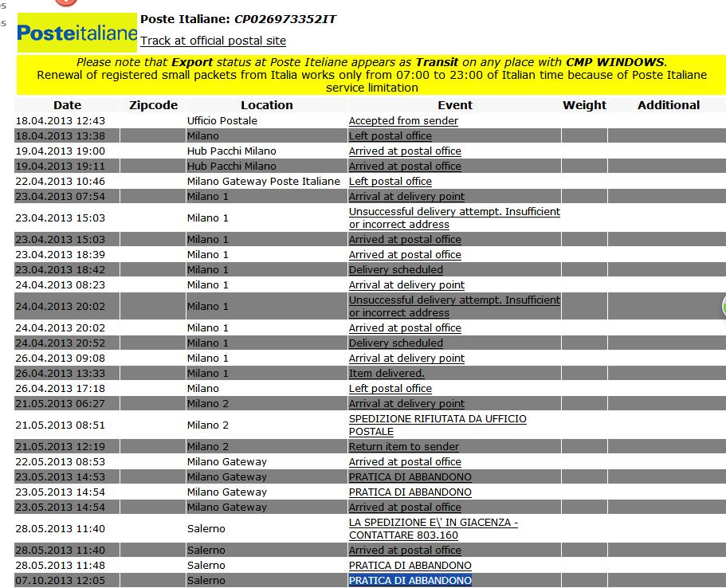Click the tracking number CP026973352IT
726x588 pixels.
285,19
